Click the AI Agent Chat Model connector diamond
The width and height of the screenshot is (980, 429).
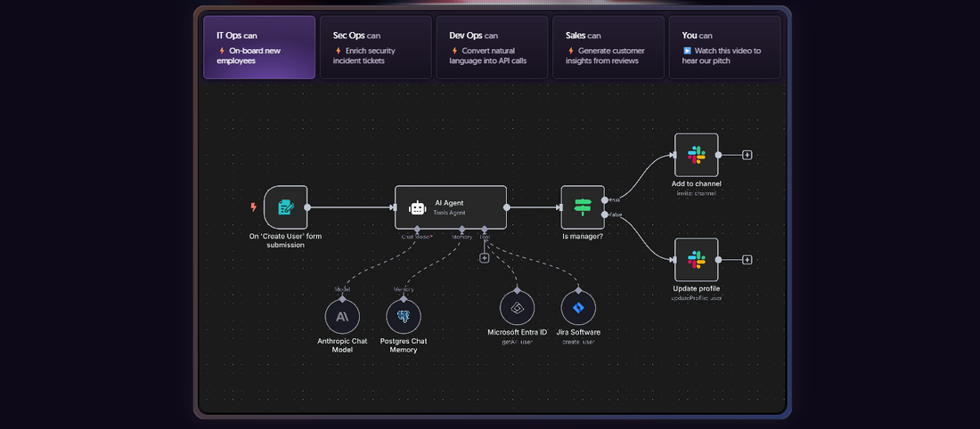pos(417,230)
